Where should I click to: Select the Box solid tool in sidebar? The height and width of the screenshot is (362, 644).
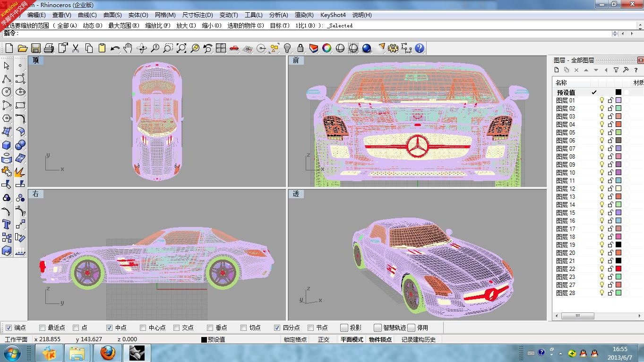[x=7, y=145]
